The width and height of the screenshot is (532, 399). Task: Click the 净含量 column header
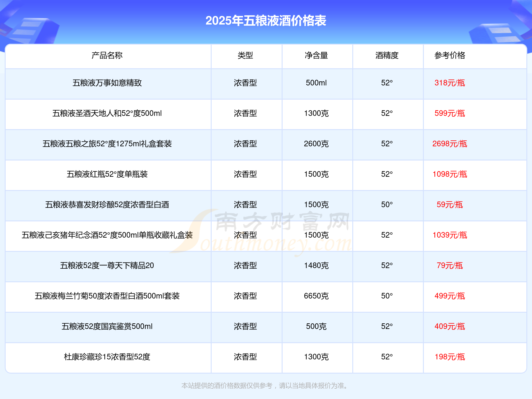click(316, 55)
